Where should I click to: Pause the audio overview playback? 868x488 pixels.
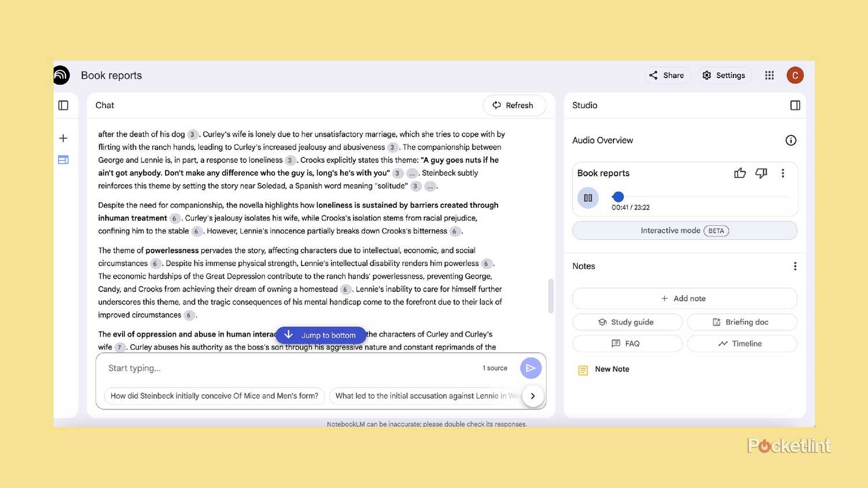pyautogui.click(x=588, y=198)
